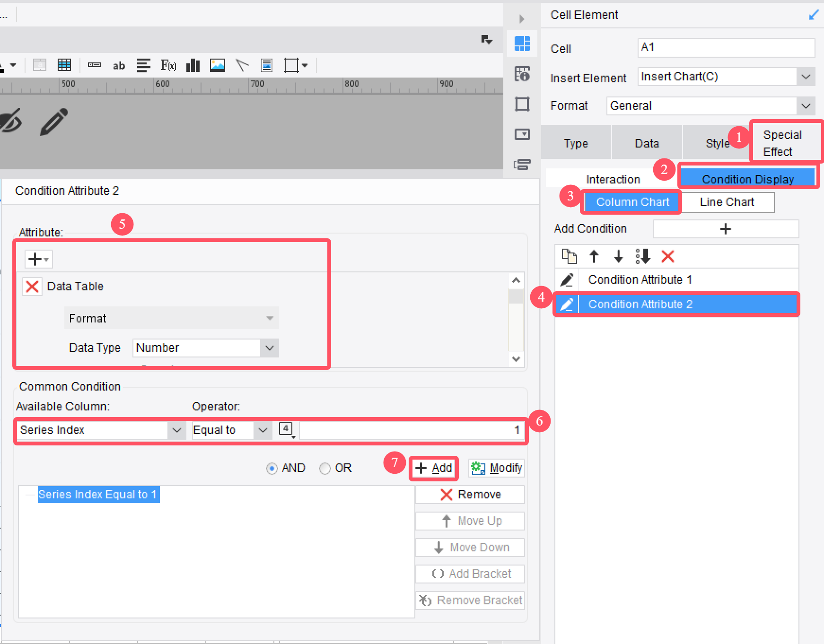
Task: Remove Data Table attribute red X
Action: coord(32,287)
